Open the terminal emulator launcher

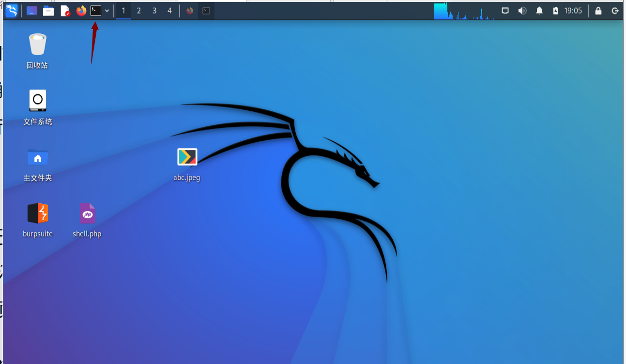click(x=96, y=11)
